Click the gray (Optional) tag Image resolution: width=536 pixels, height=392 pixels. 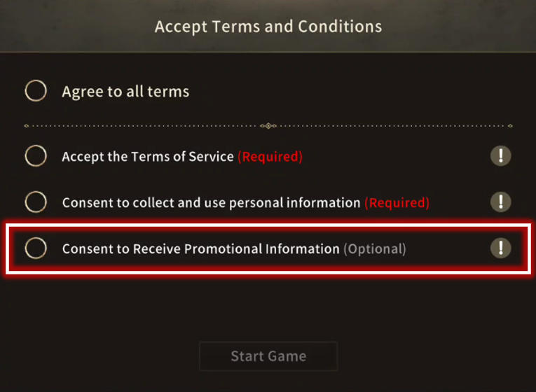pyautogui.click(x=375, y=249)
